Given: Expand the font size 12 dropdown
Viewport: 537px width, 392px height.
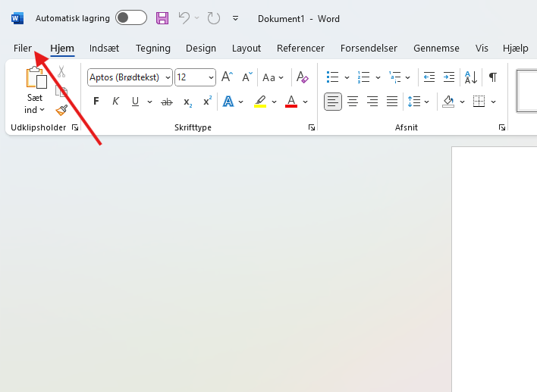Looking at the screenshot, I should [209, 77].
